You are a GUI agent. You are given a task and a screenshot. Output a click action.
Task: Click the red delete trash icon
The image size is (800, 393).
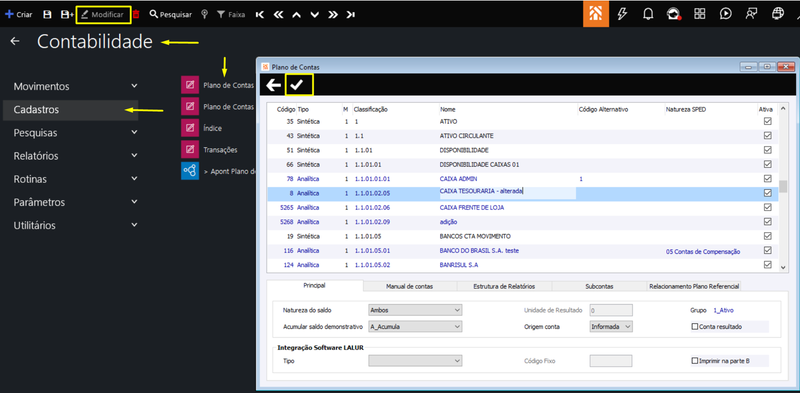136,15
